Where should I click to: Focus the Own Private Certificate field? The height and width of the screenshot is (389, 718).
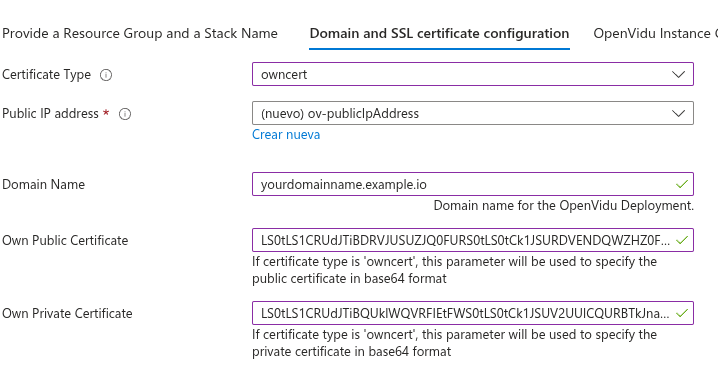473,313
